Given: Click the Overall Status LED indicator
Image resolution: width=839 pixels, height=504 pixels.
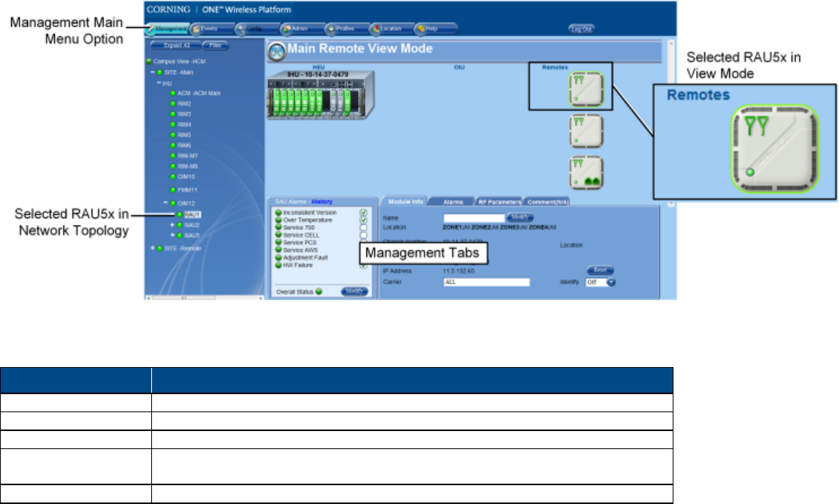Looking at the screenshot, I should [x=319, y=292].
